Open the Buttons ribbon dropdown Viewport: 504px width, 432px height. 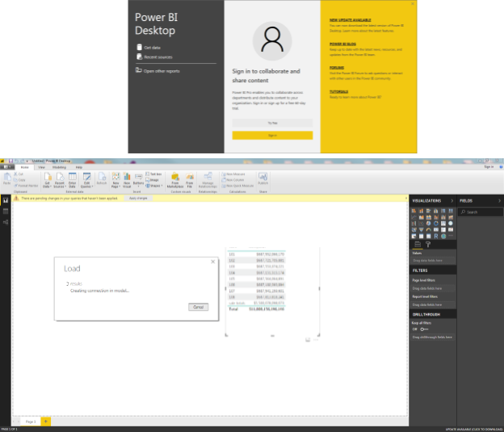point(139,180)
